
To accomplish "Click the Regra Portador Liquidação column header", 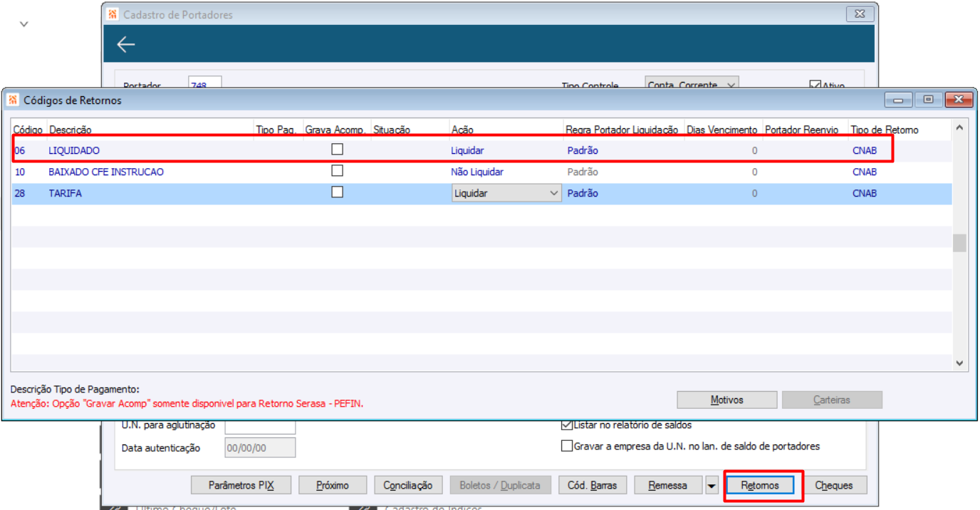I will 622,130.
